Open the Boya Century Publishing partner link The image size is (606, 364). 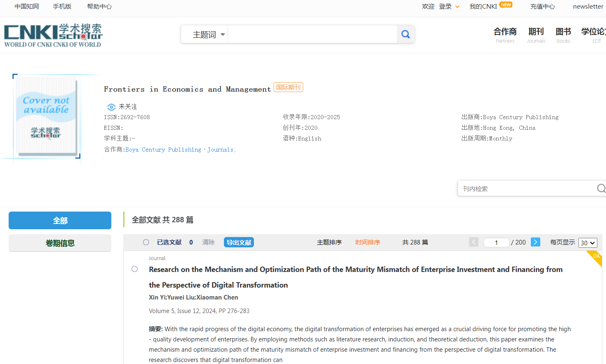163,150
